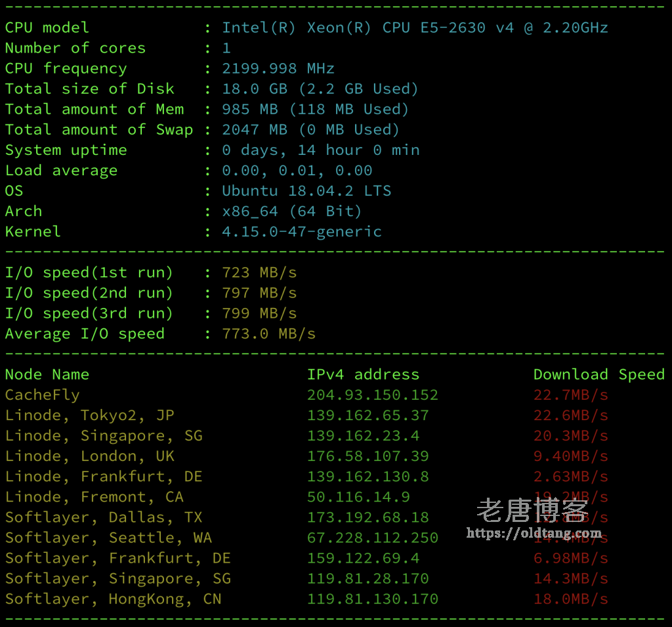Click the I/O speed 1st run value
Image resolution: width=672 pixels, height=627 pixels.
(259, 272)
